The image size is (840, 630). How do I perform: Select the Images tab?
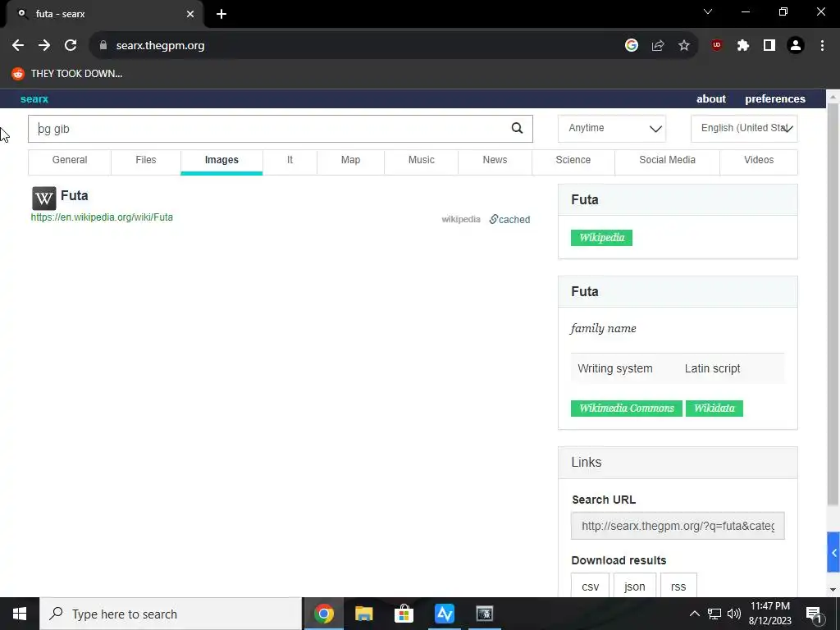pyautogui.click(x=221, y=160)
